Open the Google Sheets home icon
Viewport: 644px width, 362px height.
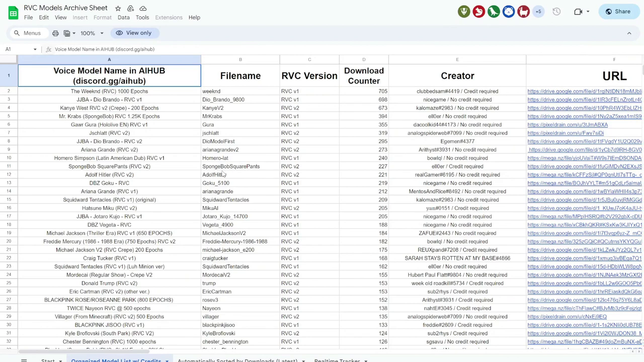coord(13,13)
